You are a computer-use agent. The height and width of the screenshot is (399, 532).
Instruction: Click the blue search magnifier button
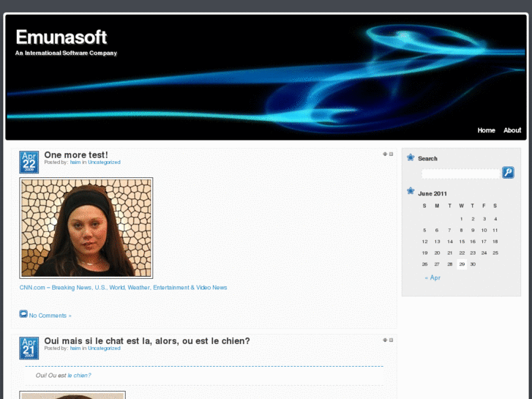(508, 173)
